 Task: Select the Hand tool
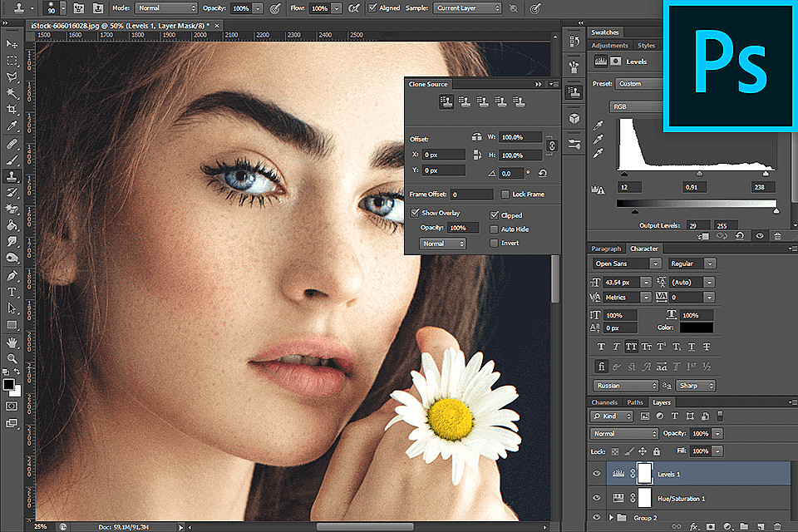pos(12,342)
